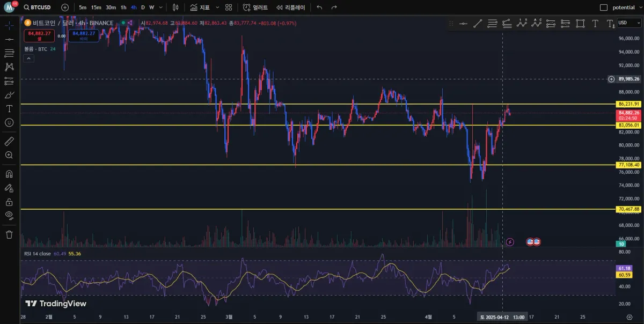The width and height of the screenshot is (644, 324).
Task: Open the emoji icons tool
Action: 9,122
